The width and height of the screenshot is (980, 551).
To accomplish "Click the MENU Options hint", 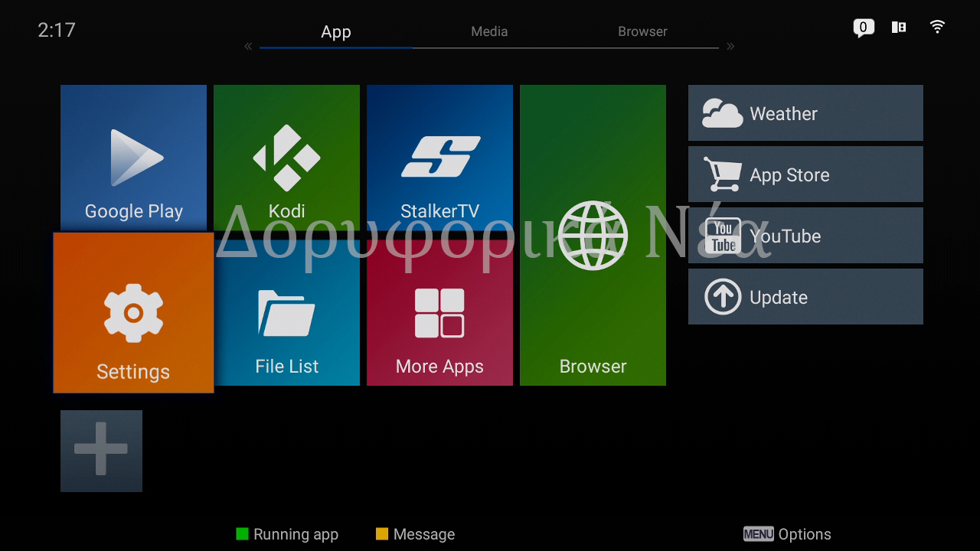I will [x=787, y=534].
